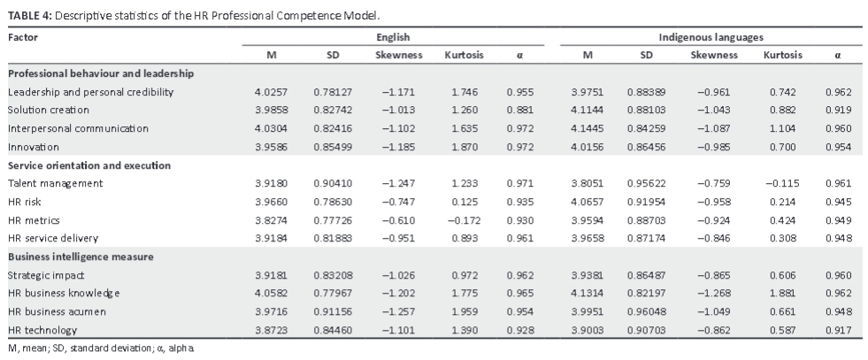Select the 'Indigenous languages' group header
The image size is (868, 360).
[x=711, y=38]
